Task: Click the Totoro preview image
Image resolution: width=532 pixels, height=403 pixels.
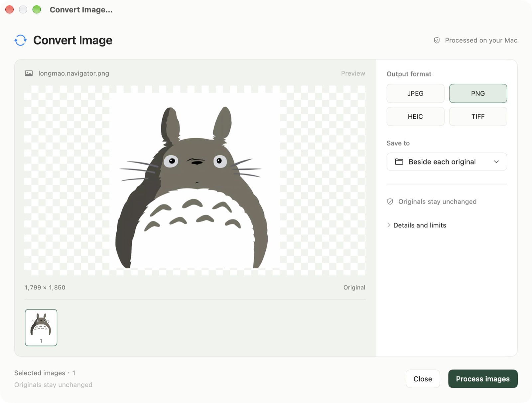Action: [x=195, y=181]
